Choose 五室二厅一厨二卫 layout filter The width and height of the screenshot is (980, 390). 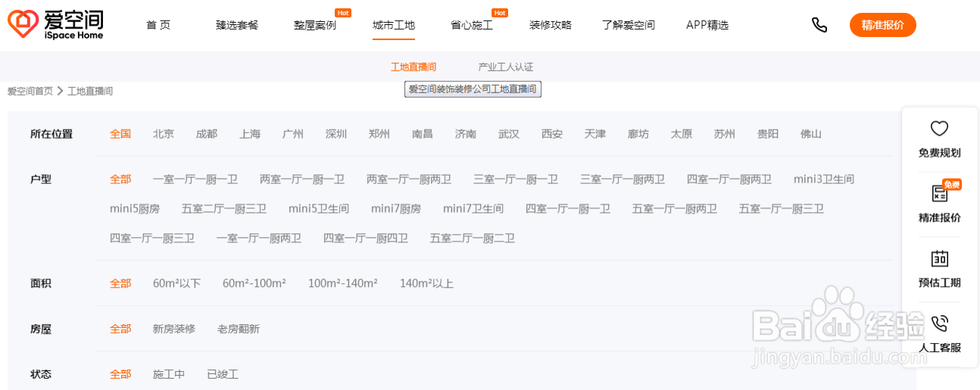[473, 239]
